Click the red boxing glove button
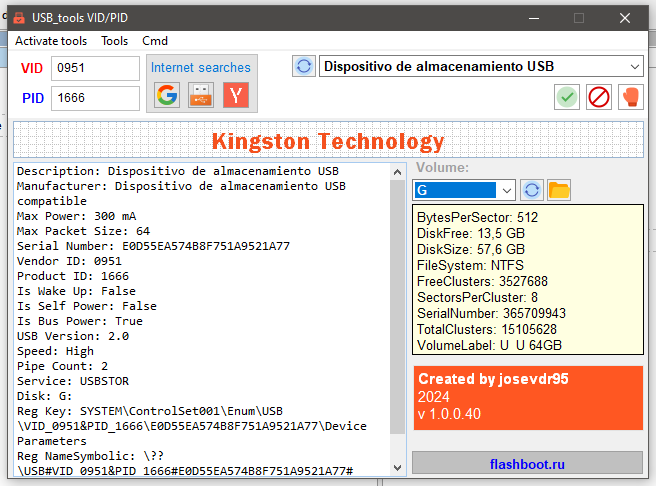 (631, 97)
